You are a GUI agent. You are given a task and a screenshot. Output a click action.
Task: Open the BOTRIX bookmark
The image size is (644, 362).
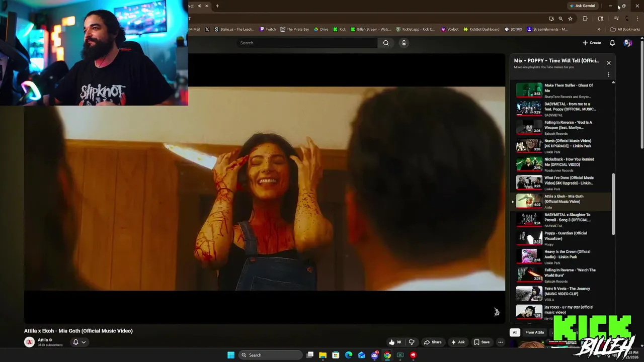tap(513, 29)
